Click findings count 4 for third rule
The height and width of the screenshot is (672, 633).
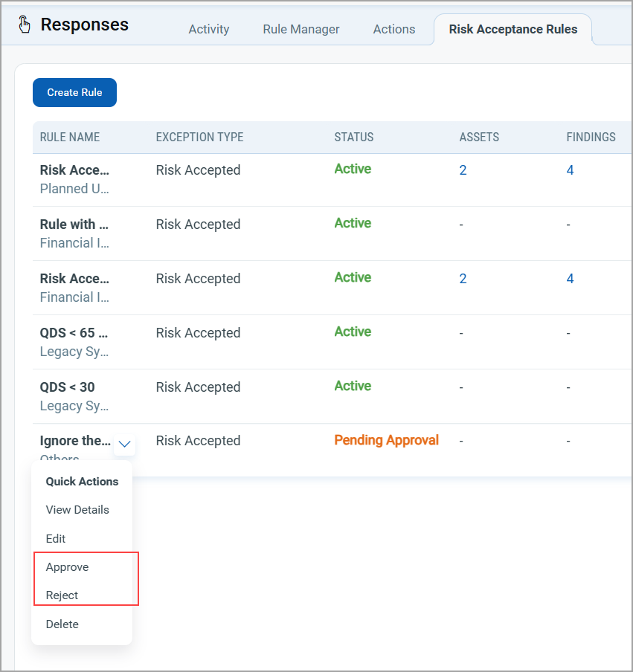570,279
